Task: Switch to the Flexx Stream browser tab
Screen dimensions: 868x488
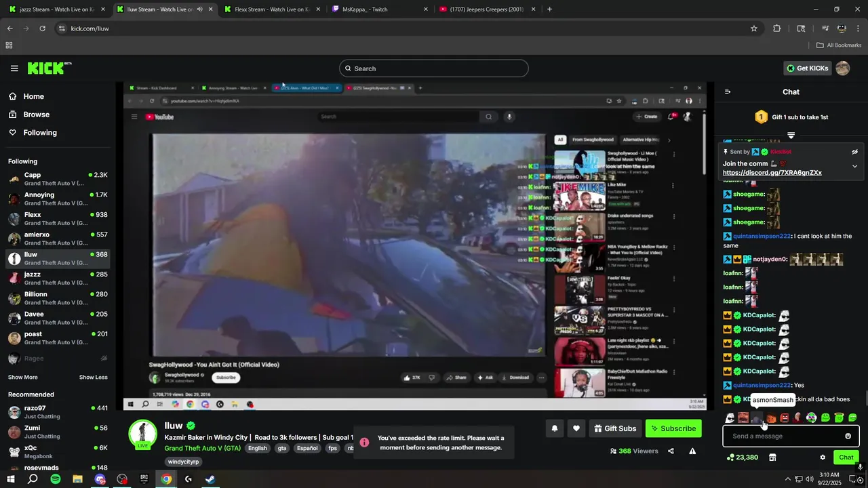Action: 272,9
